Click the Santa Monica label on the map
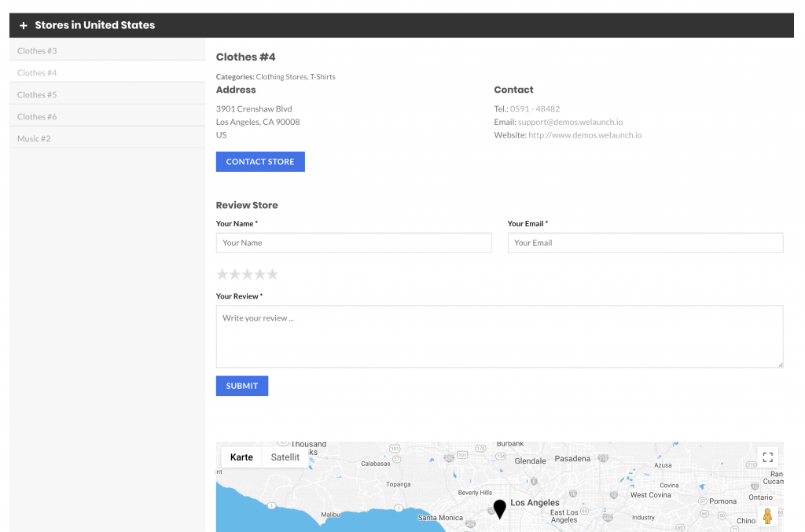805x532 pixels. click(440, 518)
